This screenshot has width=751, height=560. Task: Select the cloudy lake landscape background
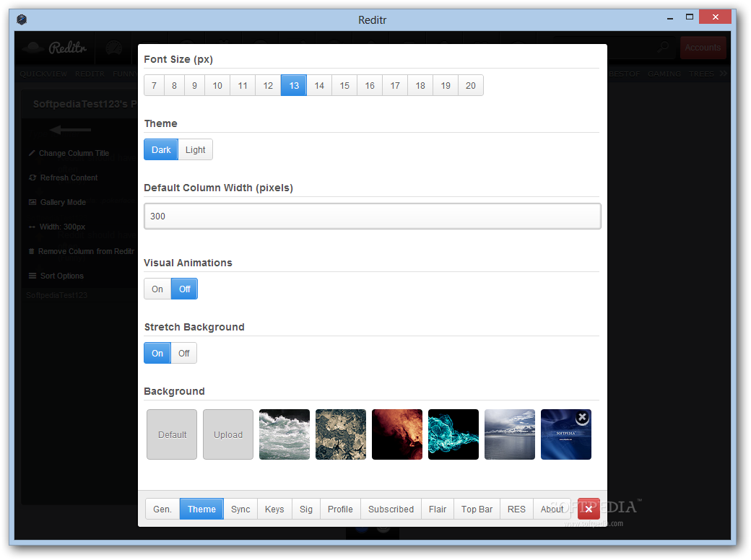(510, 434)
